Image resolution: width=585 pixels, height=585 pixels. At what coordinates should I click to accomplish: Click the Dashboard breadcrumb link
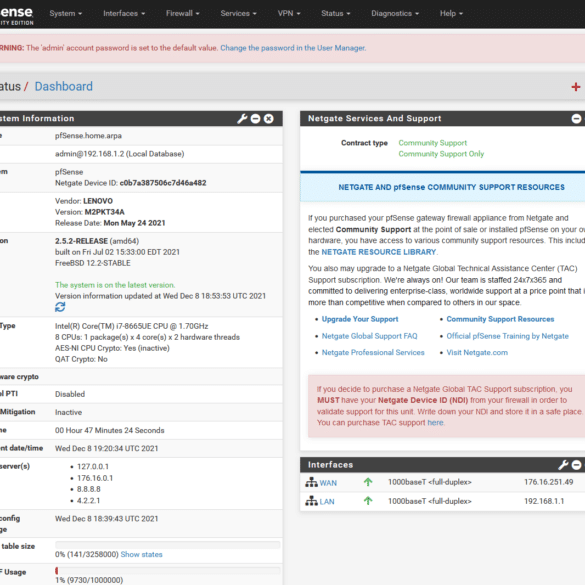point(63,87)
